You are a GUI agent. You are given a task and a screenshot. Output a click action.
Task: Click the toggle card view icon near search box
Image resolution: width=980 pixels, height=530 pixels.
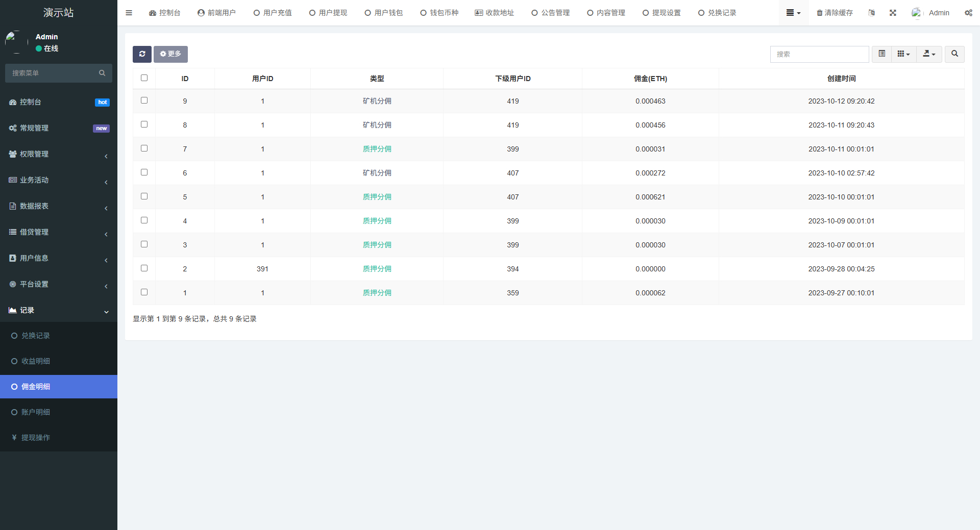pos(881,54)
